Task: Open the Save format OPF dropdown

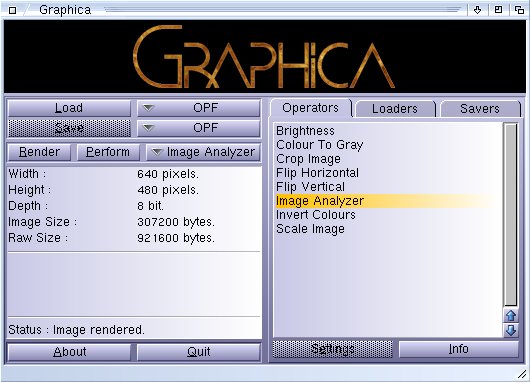Action: pos(199,128)
